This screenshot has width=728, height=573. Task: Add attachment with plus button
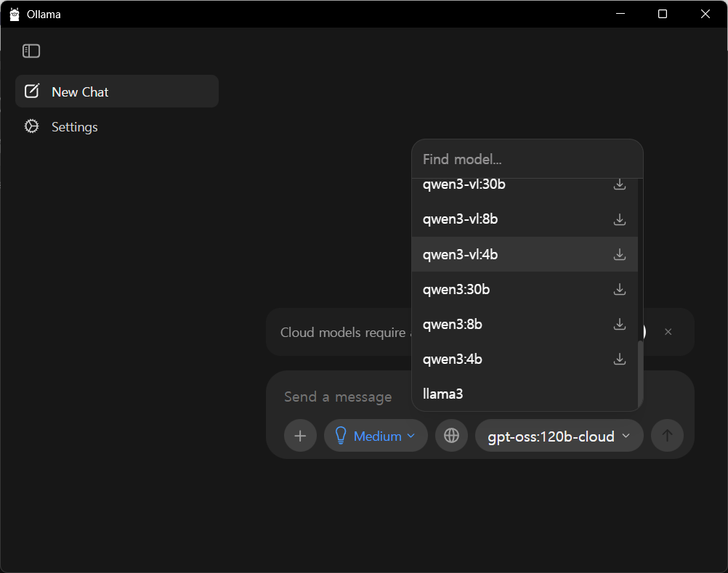tap(300, 436)
